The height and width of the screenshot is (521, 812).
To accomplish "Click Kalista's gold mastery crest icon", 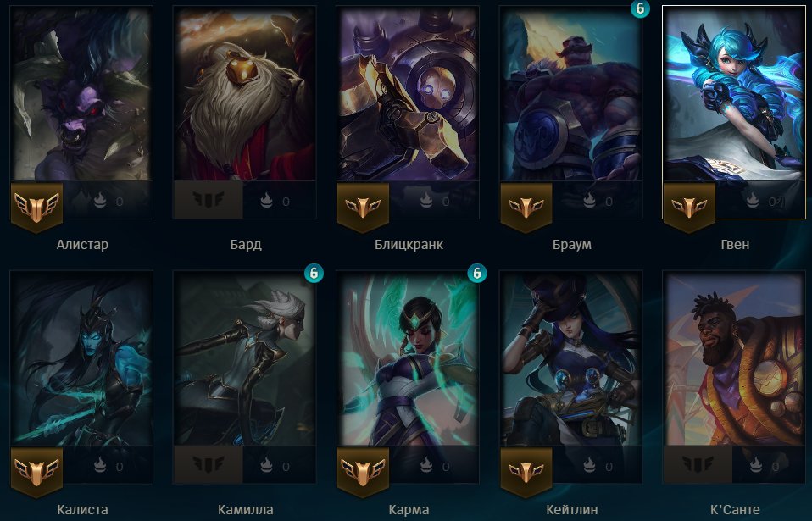I will tap(36, 471).
